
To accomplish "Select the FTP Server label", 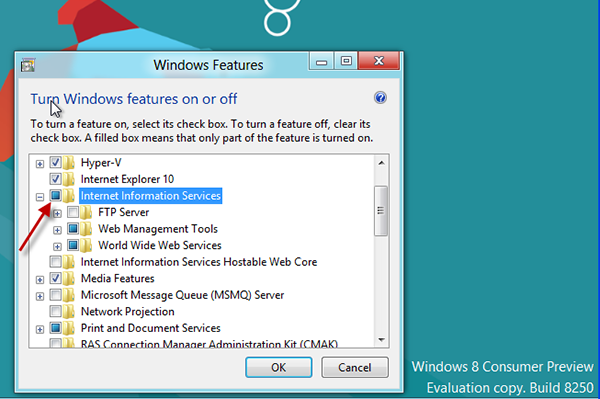I will 124,212.
